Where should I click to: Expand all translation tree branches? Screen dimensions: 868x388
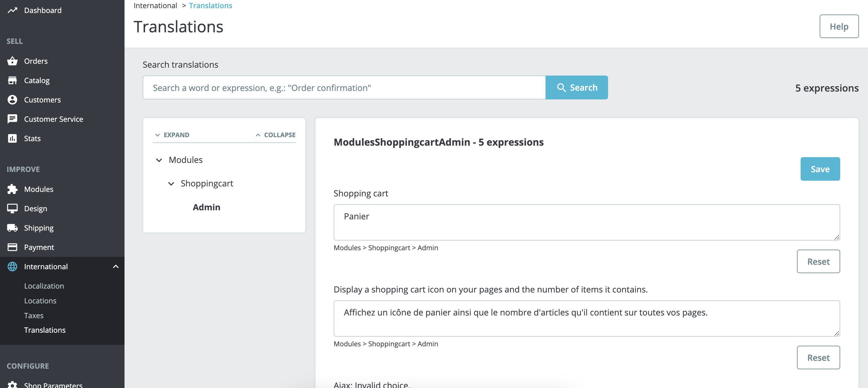[x=173, y=135]
